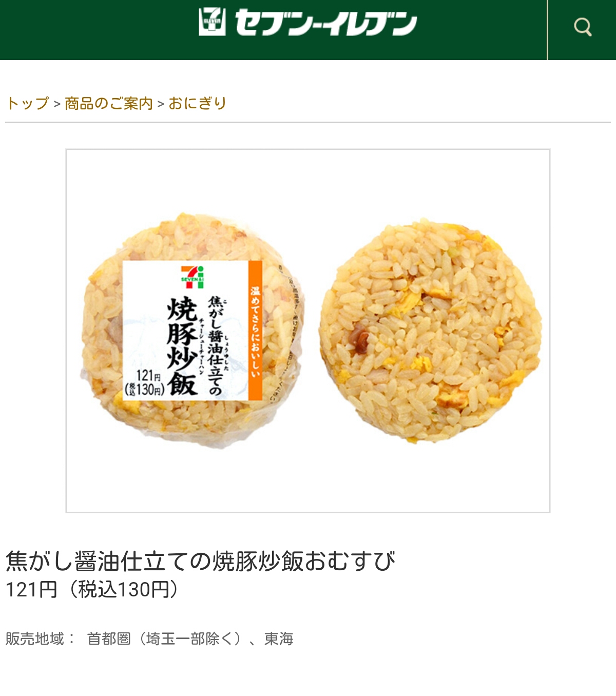Click the orange 温めてさらにおいしい label strip

tap(255, 331)
